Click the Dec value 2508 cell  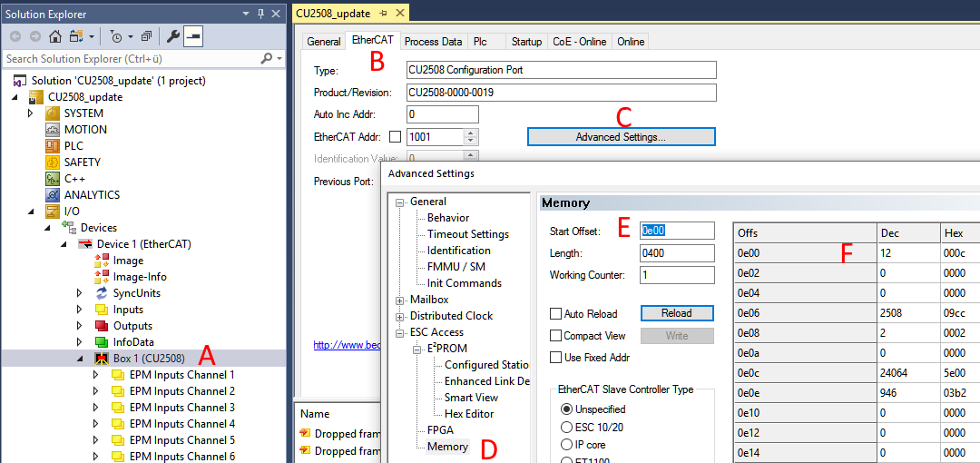pos(908,313)
